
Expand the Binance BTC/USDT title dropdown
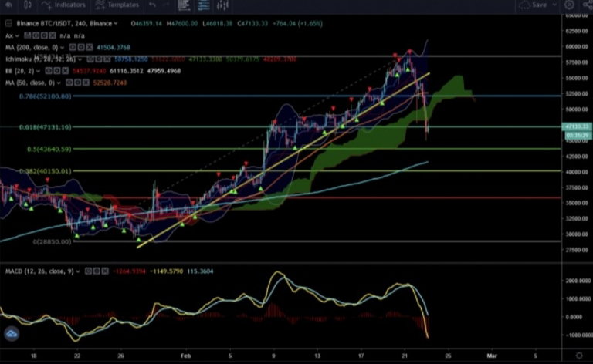116,23
